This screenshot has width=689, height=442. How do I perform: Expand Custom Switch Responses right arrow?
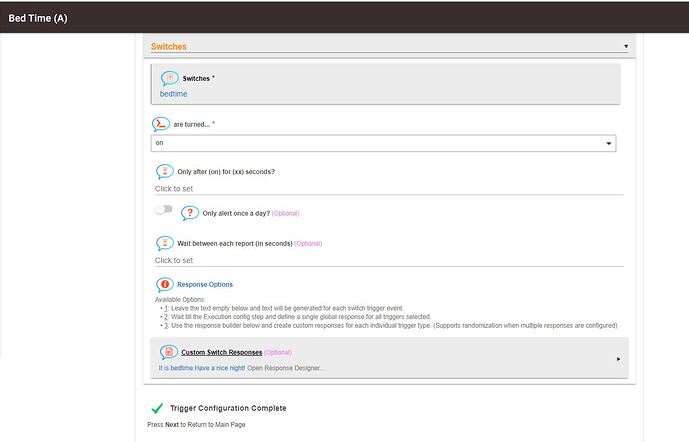point(618,359)
